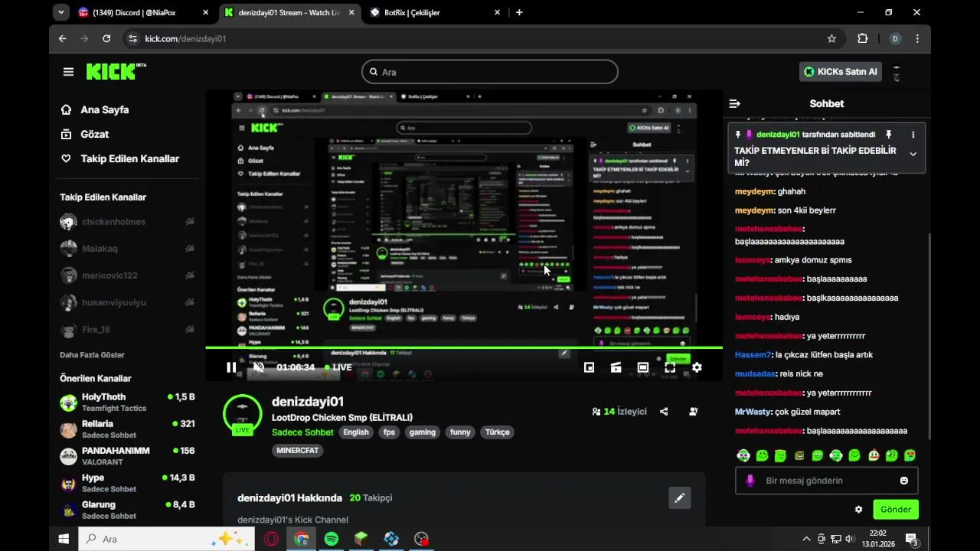Open Glarung recommended channel

tap(127, 510)
